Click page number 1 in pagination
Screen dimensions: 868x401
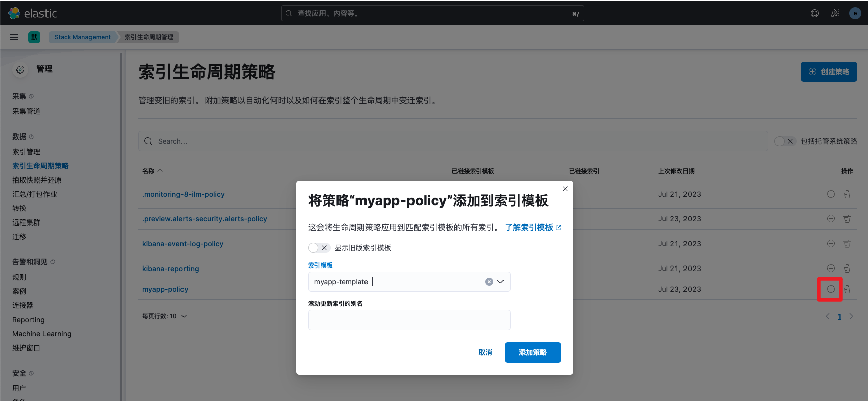pyautogui.click(x=839, y=316)
